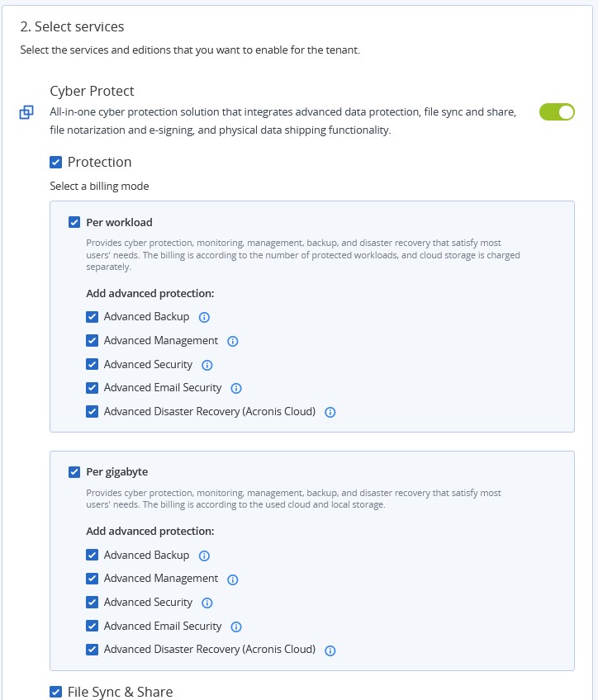Open info icon for Per workload Advanced Email Security
Image resolution: width=598 pixels, height=700 pixels.
pos(236,388)
